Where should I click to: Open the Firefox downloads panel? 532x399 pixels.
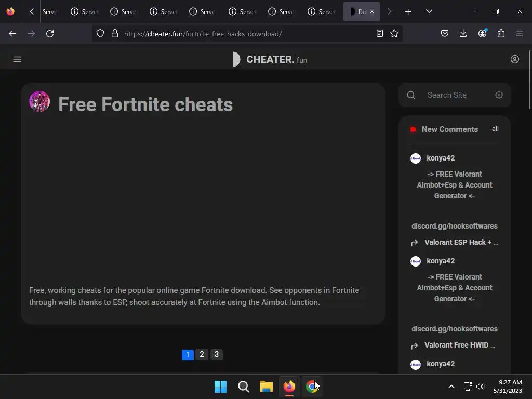click(463, 34)
